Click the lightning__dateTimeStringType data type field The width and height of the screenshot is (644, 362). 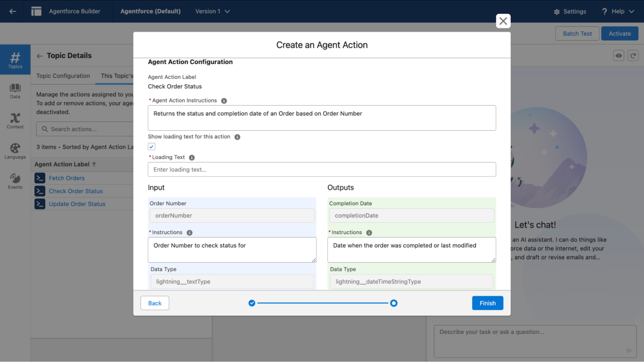tap(412, 281)
